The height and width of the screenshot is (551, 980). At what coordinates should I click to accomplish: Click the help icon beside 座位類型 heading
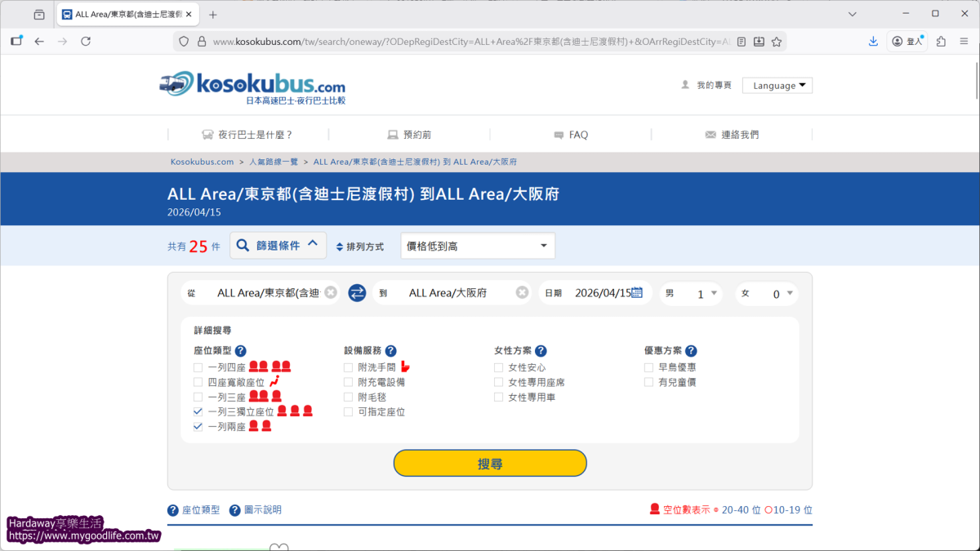tap(241, 351)
